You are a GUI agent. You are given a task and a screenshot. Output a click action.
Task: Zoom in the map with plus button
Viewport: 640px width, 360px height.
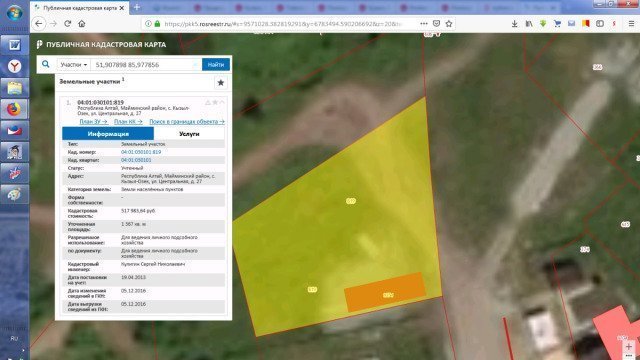pyautogui.click(x=629, y=347)
